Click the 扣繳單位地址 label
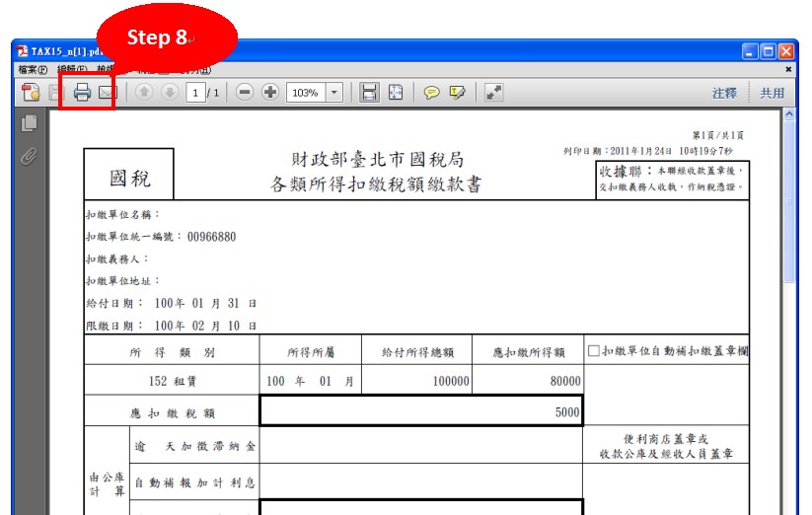The height and width of the screenshot is (515, 812). [x=122, y=281]
